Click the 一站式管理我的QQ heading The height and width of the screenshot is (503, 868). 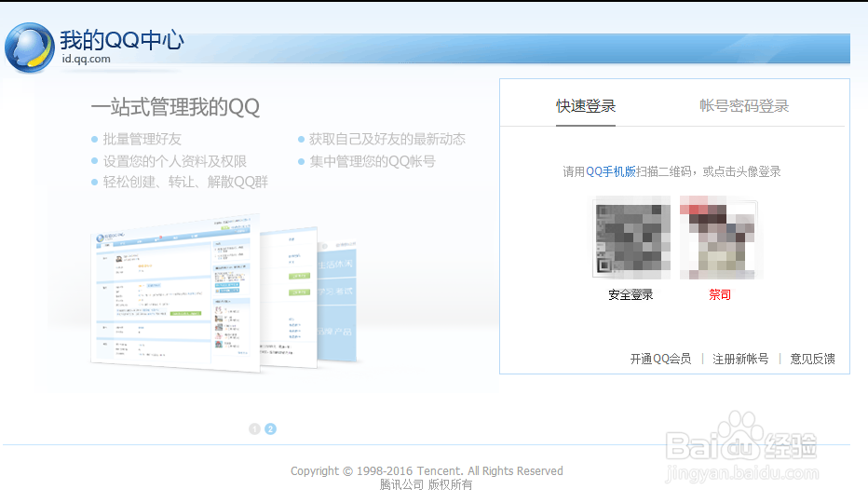(x=175, y=107)
